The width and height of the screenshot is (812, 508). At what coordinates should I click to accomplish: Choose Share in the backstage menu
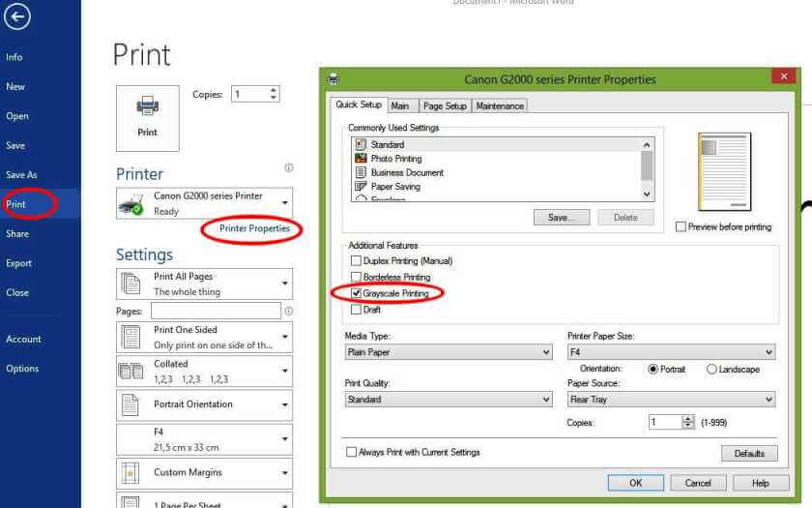pyautogui.click(x=17, y=234)
